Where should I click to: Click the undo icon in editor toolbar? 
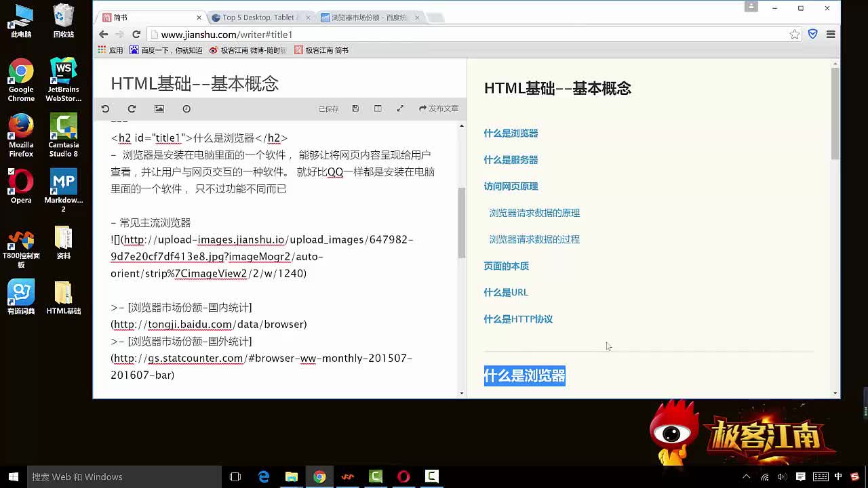(x=105, y=108)
